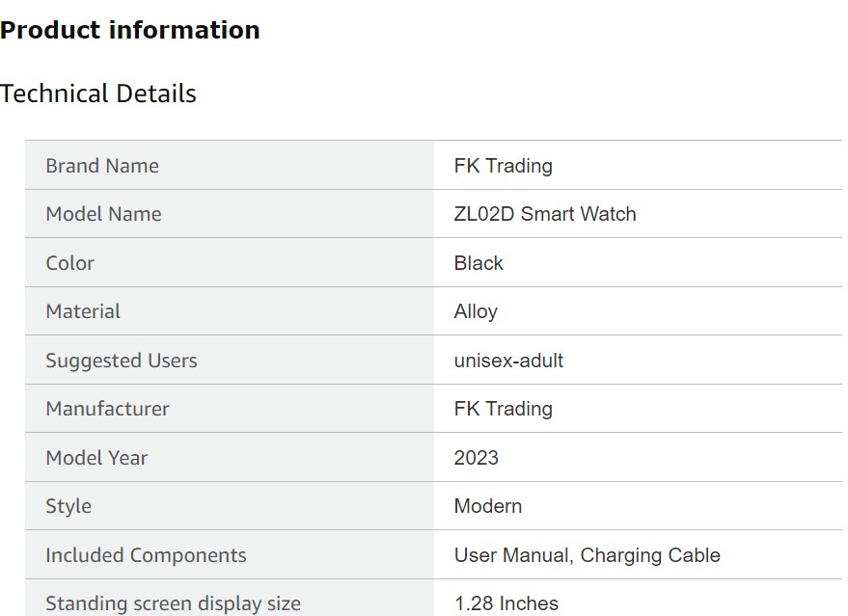The image size is (848, 616).
Task: Select the Alloy material value
Action: click(476, 311)
